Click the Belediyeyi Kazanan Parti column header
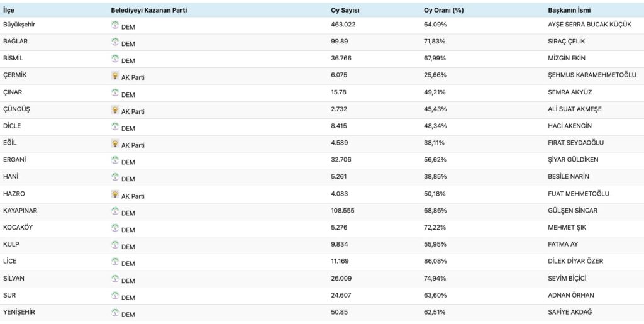 148,10
